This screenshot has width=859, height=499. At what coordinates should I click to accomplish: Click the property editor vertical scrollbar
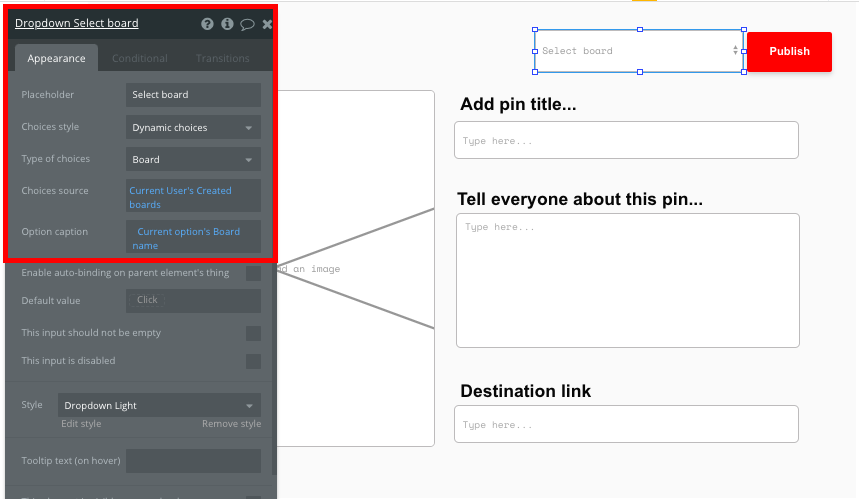click(x=274, y=367)
